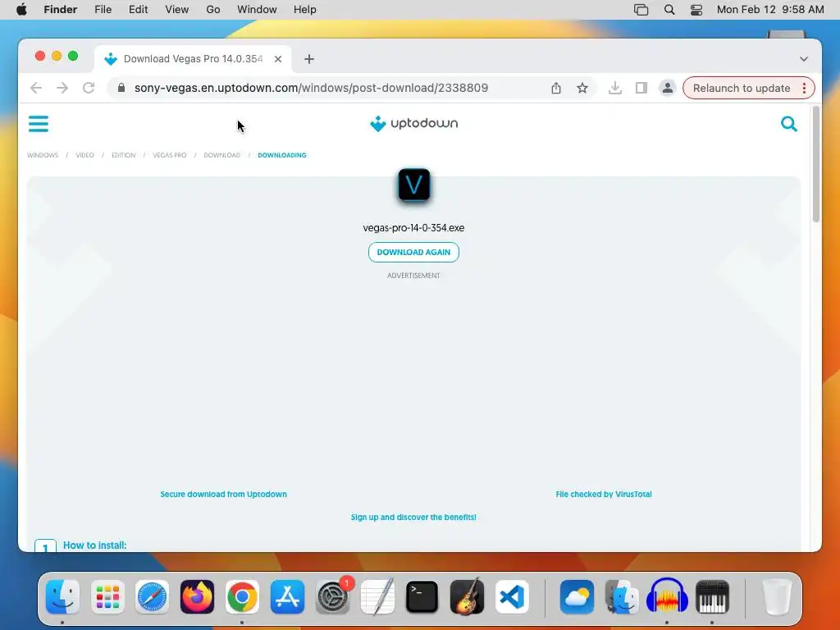Image resolution: width=840 pixels, height=630 pixels.
Task: Open the File menu
Action: click(x=103, y=10)
